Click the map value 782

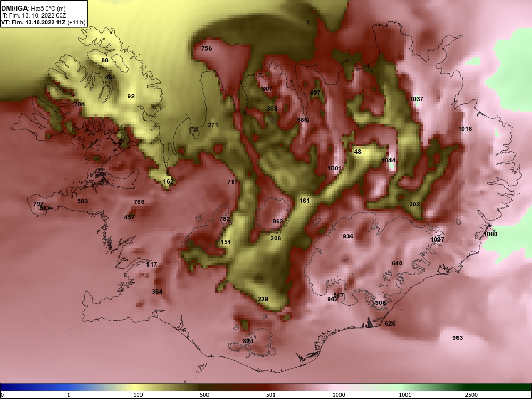pos(225,219)
